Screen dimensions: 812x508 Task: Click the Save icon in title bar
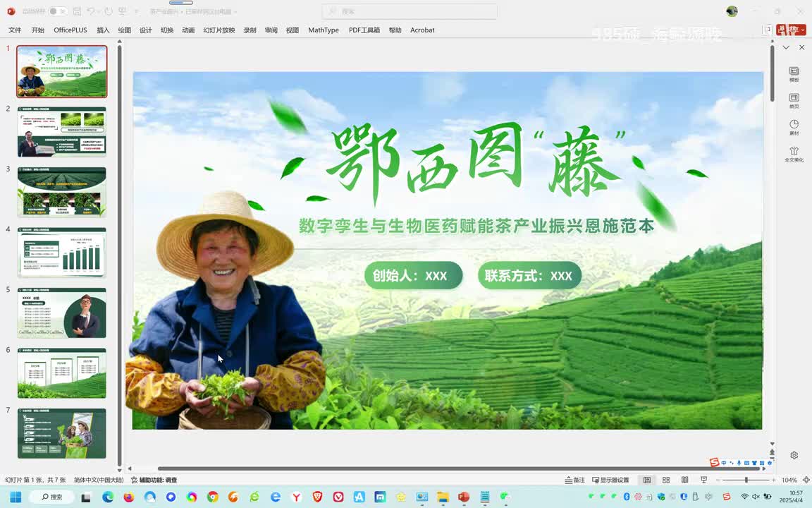pos(77,11)
